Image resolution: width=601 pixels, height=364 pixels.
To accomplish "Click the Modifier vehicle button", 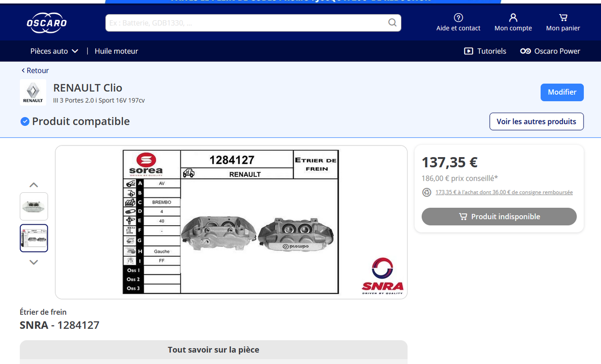I will coord(562,92).
